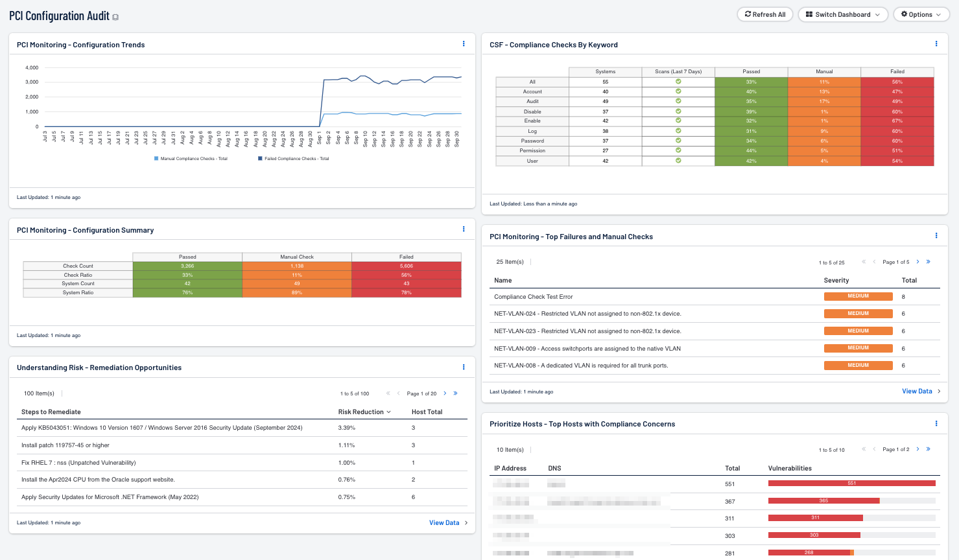Toggle Manual Compliance Checks legend series
The width and height of the screenshot is (959, 560).
(191, 159)
